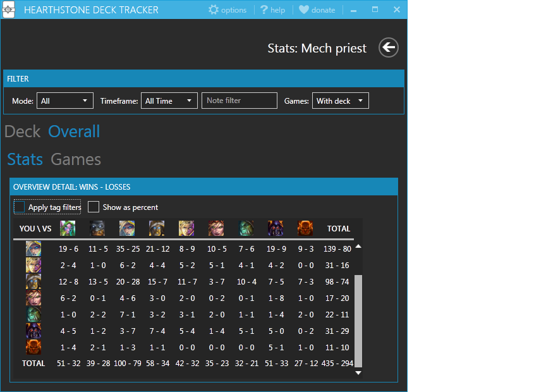Click cell 5 - 0 in Warlock row
Viewport: 546px width, 392px height.
[276, 331]
